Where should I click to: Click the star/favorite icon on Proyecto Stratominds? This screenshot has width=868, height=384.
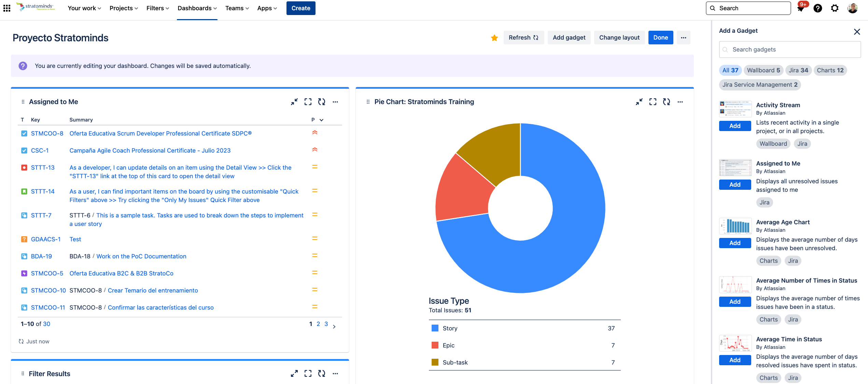point(494,38)
